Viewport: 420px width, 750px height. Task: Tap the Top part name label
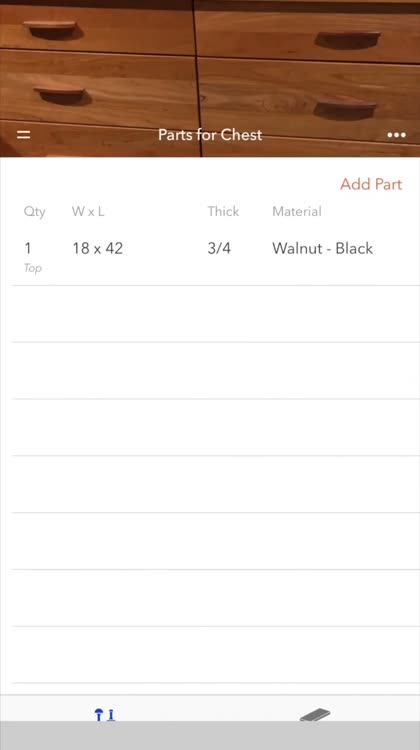click(x=33, y=268)
